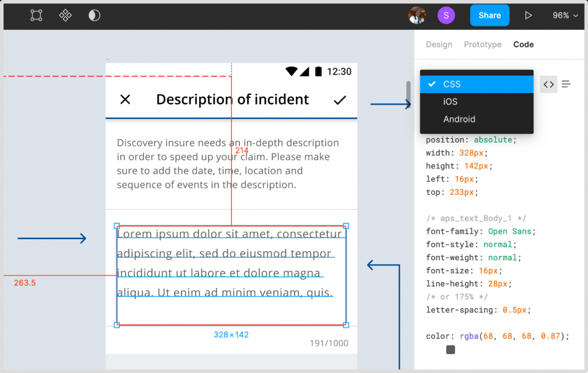Image resolution: width=588 pixels, height=373 pixels.
Task: Toggle the mask half-circle contrast icon
Action: (x=94, y=16)
